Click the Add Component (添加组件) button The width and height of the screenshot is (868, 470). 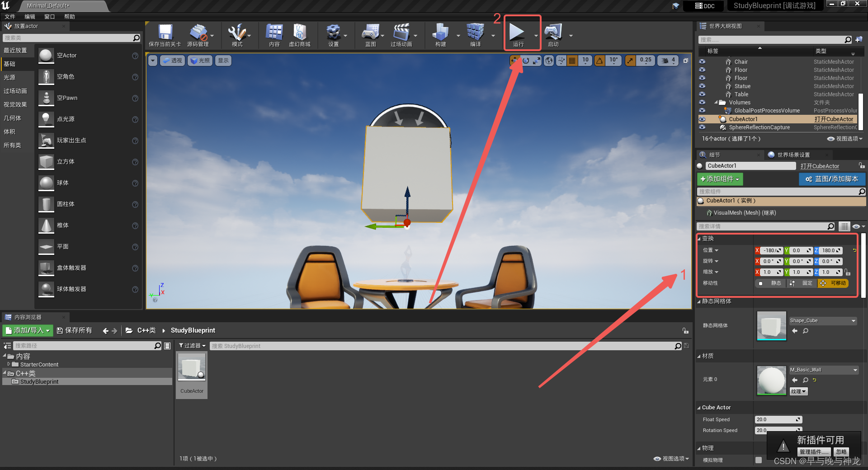pos(720,179)
